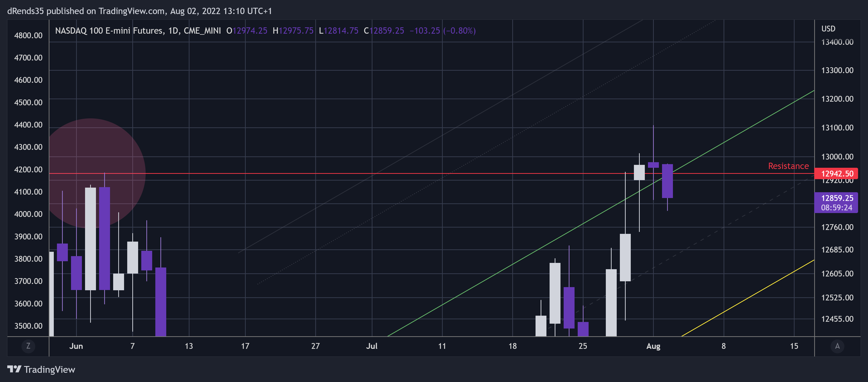Select the yellow trend line
The height and width of the screenshot is (382, 868).
coord(748,298)
